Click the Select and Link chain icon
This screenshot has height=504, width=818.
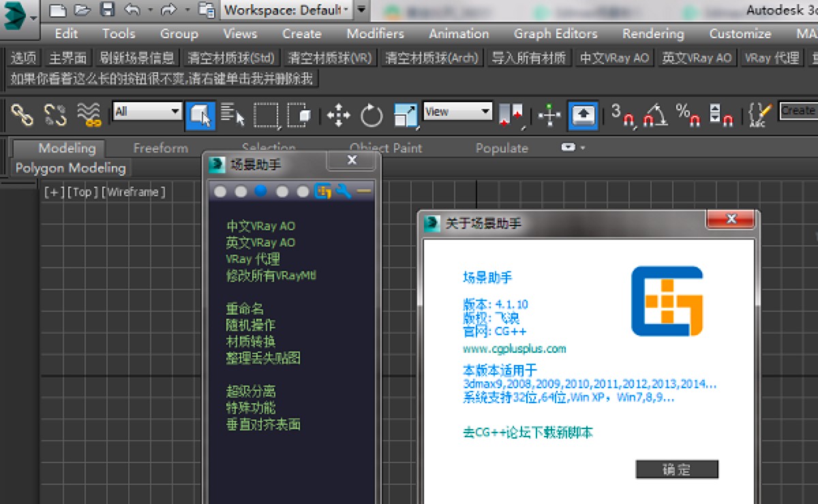(22, 114)
